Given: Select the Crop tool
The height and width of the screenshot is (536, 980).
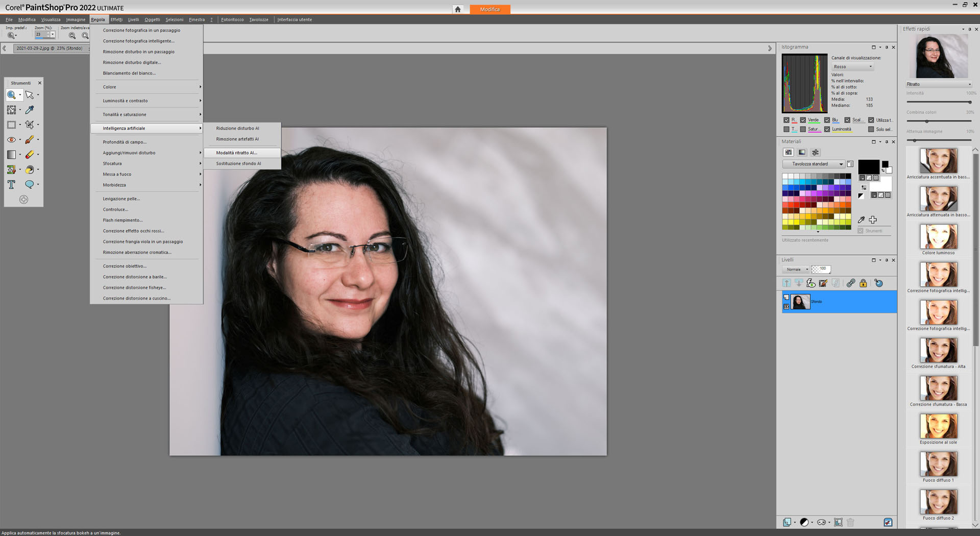Looking at the screenshot, I should [x=30, y=125].
